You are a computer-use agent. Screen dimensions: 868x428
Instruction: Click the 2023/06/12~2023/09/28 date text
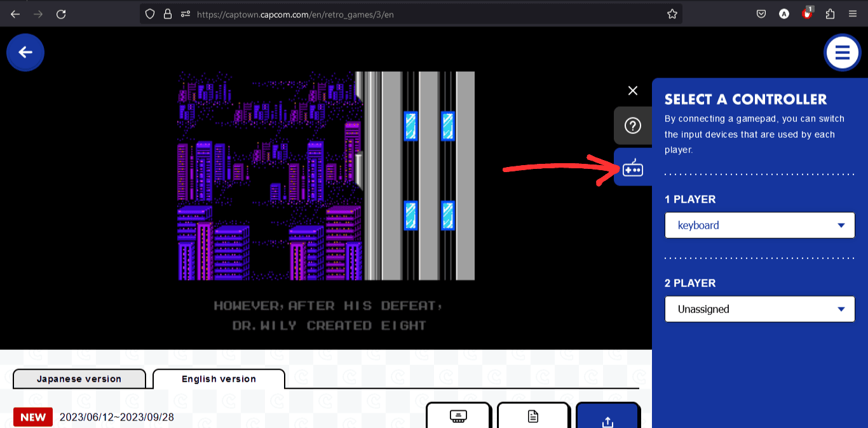(117, 417)
